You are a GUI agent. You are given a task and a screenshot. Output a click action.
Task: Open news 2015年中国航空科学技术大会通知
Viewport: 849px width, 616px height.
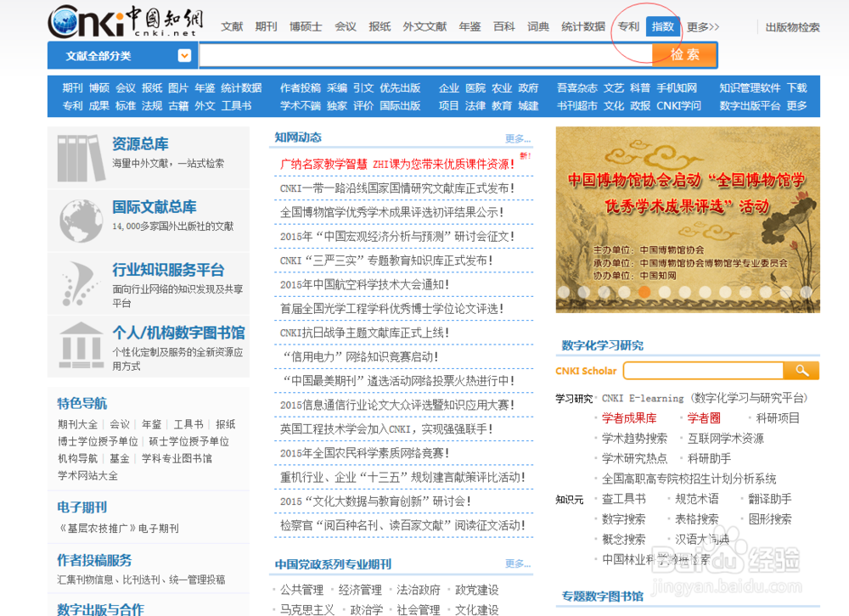pos(364,285)
